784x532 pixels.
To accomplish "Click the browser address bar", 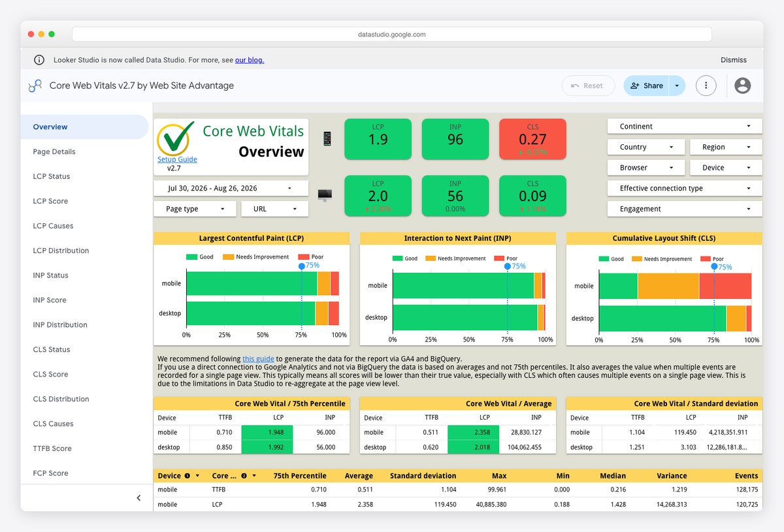I will (x=391, y=34).
